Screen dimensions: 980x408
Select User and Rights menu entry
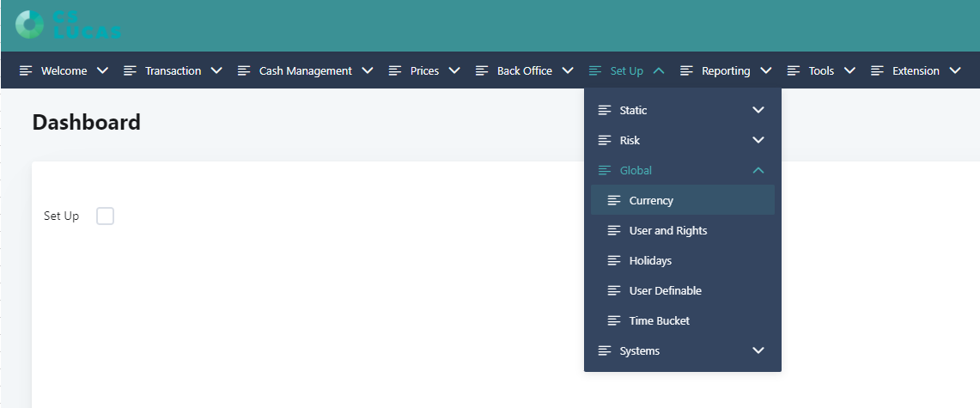(x=667, y=231)
